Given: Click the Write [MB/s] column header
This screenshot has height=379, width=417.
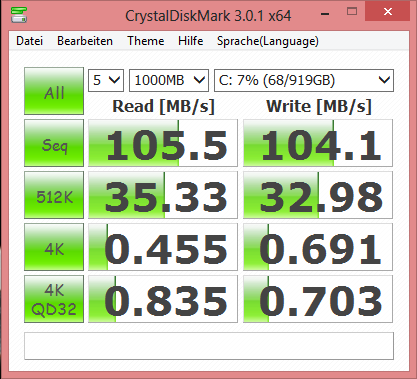Looking at the screenshot, I should 319,107.
